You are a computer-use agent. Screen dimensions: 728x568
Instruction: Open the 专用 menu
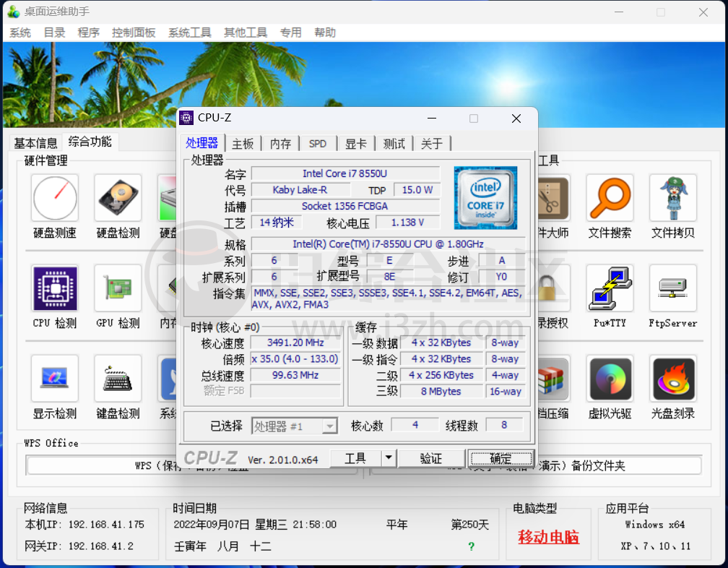[x=290, y=33]
